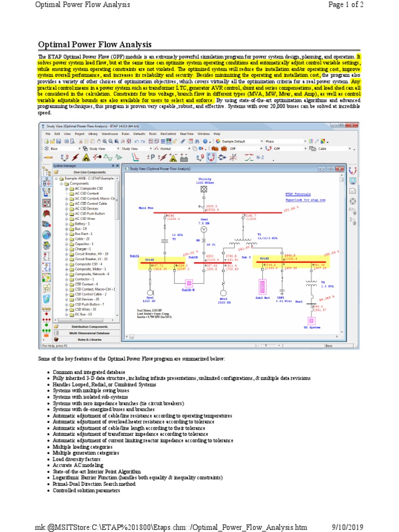This screenshot has width=399, height=532.
Task: Click the cable systems sidebar icon
Action: (46, 224)
